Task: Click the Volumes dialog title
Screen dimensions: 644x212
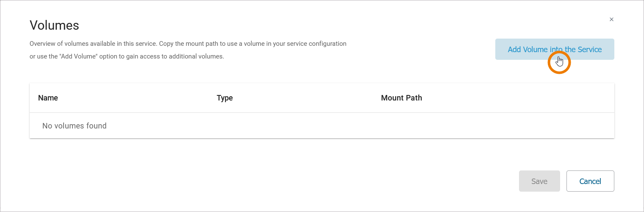Action: pos(54,25)
